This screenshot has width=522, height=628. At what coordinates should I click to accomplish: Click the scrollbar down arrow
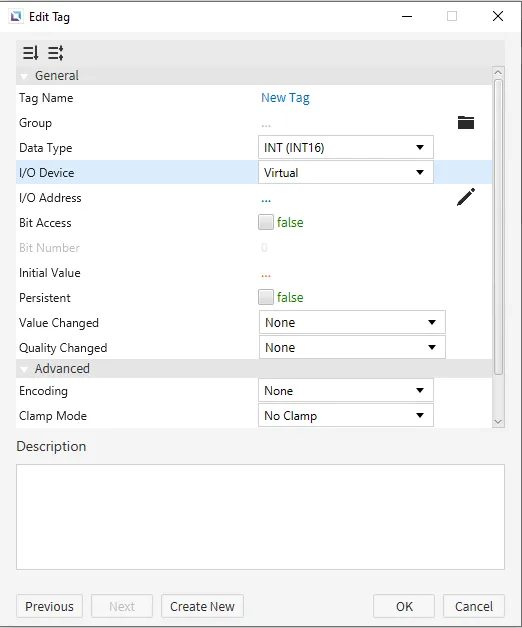point(498,422)
